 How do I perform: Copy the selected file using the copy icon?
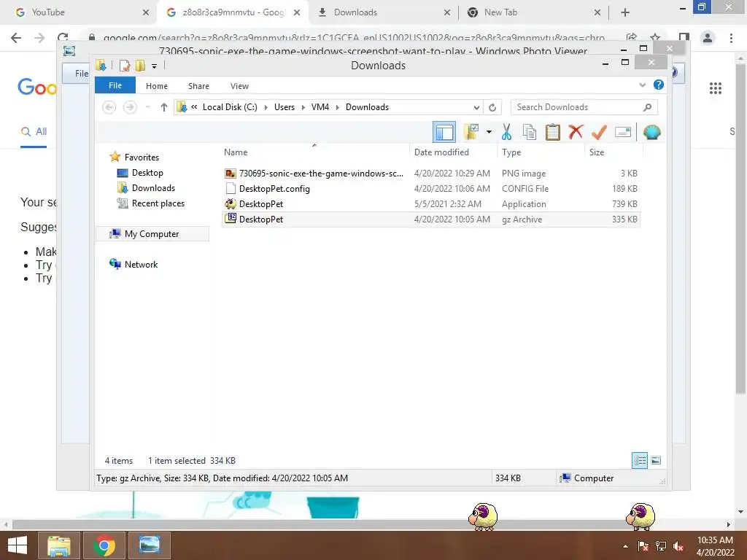530,132
